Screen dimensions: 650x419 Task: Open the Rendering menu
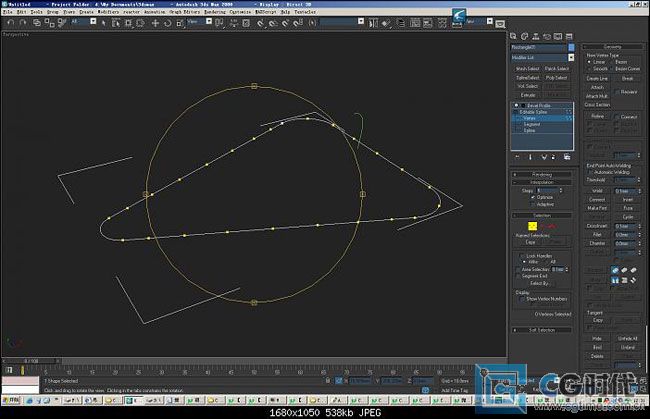coord(215,12)
